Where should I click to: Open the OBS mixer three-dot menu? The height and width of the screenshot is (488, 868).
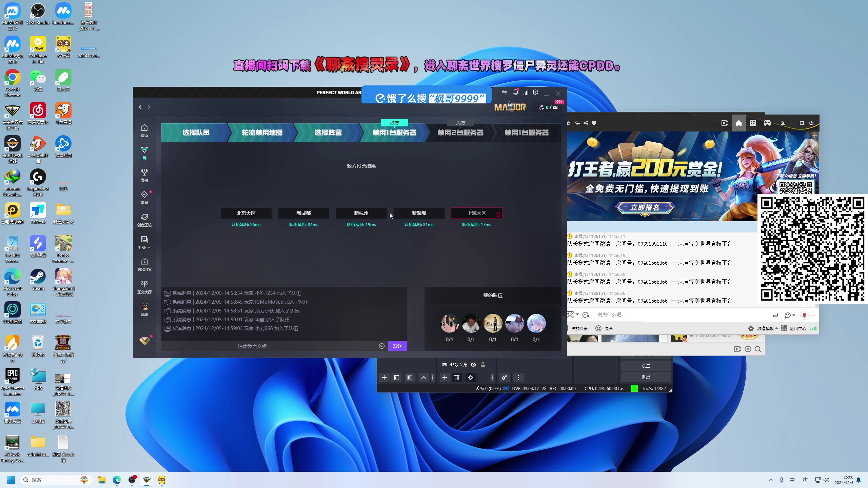pos(518,378)
